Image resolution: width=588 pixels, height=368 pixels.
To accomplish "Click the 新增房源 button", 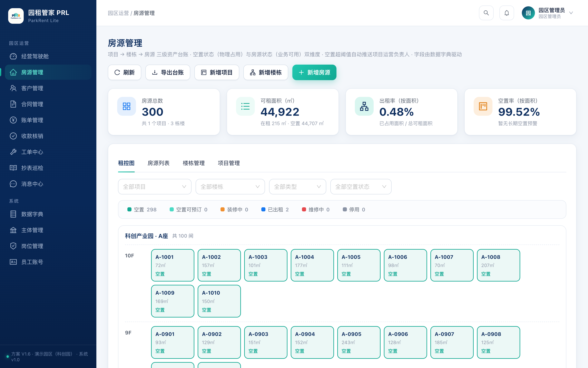I will [x=314, y=72].
